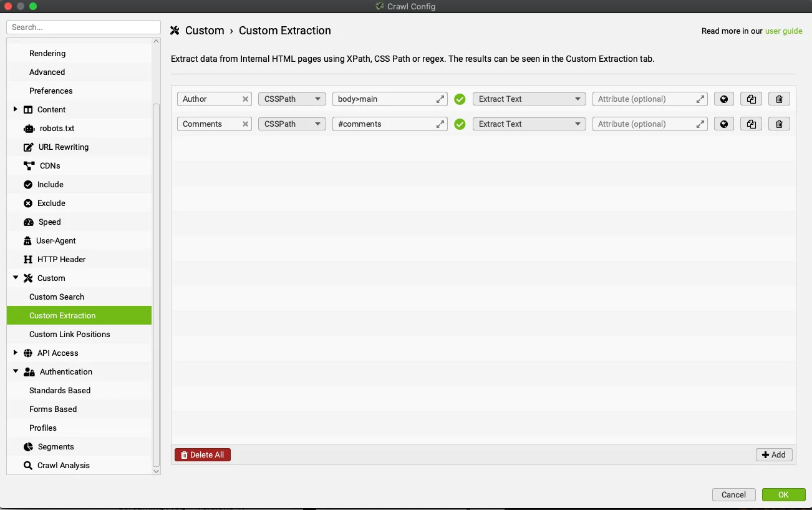Screen dimensions: 812x510
Task: Clear the Author name field
Action: [246, 99]
